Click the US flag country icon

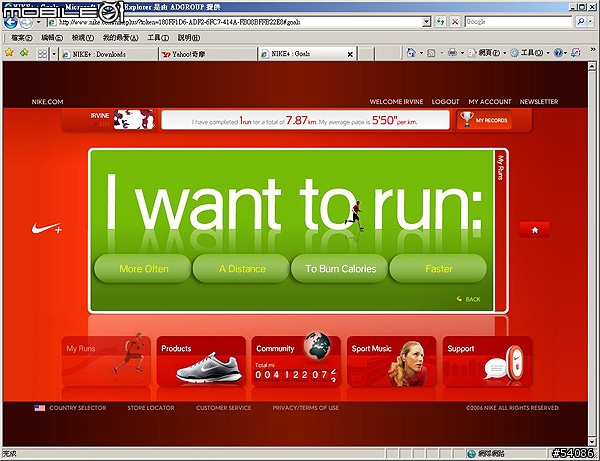[x=39, y=408]
